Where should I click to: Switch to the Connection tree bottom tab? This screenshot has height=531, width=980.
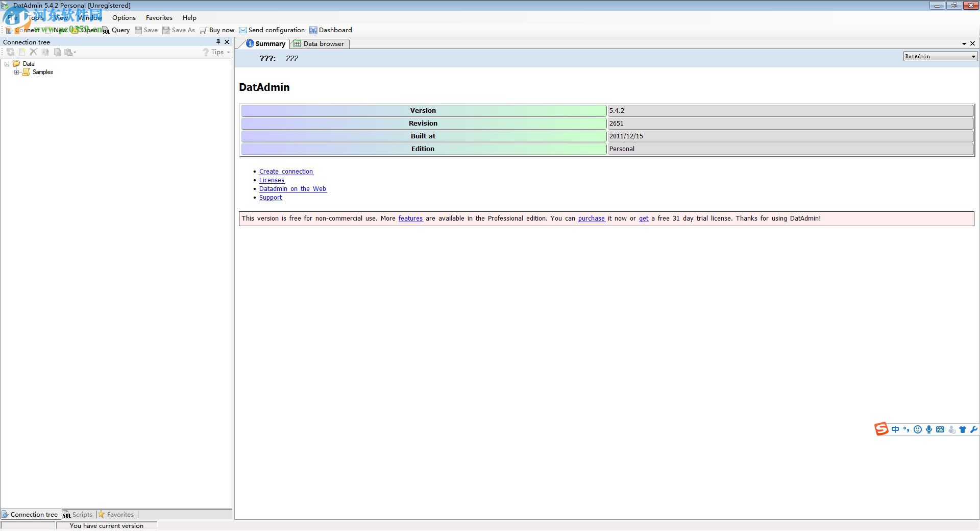[x=30, y=515]
